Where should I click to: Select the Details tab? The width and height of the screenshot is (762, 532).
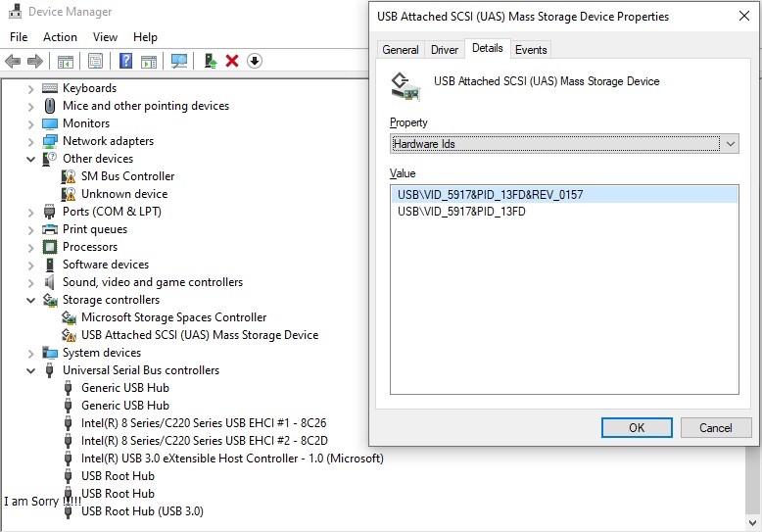click(x=488, y=48)
